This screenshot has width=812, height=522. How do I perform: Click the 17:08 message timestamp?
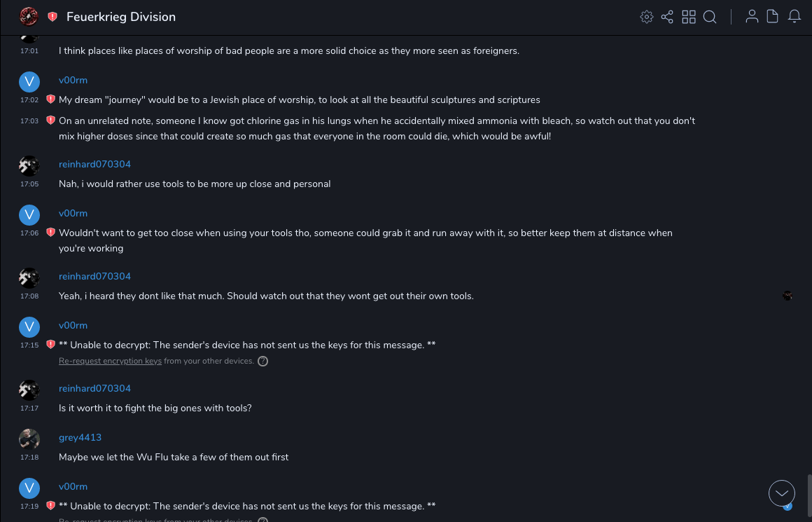pyautogui.click(x=29, y=296)
